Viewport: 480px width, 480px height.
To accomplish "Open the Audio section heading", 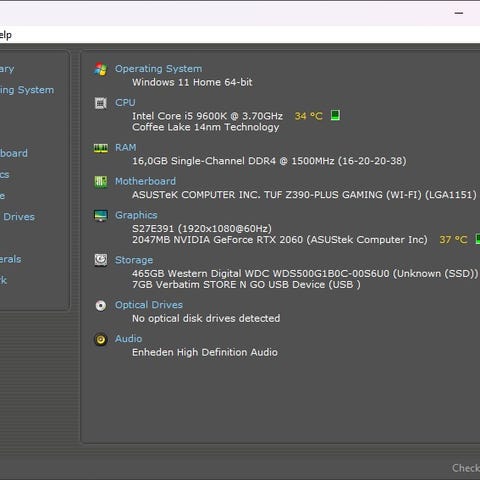I will [x=128, y=339].
